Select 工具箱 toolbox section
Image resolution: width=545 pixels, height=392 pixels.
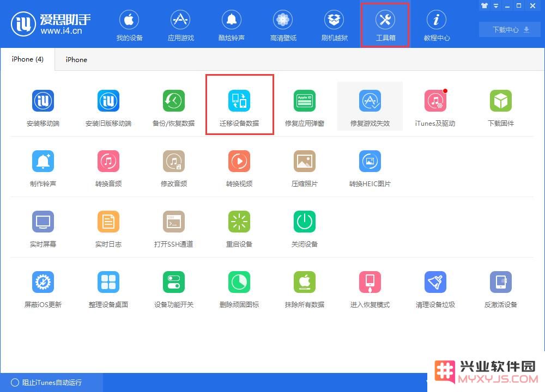click(385, 26)
